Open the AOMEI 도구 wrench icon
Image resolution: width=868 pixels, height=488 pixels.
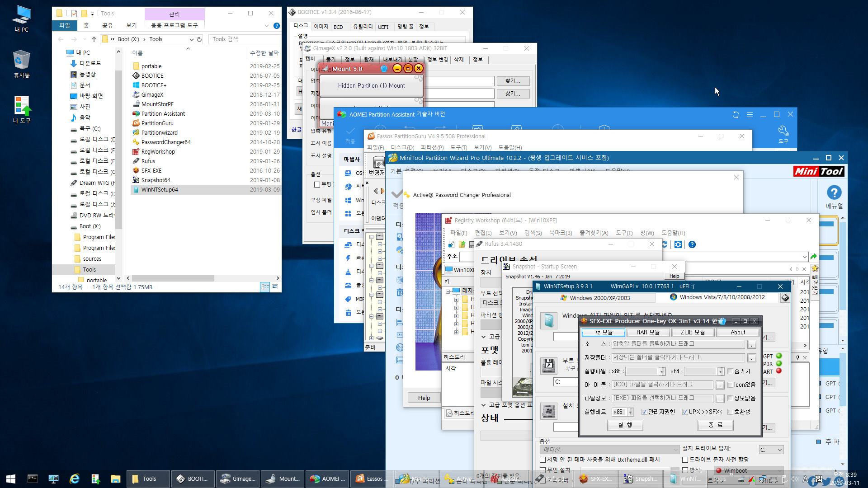[x=783, y=134]
